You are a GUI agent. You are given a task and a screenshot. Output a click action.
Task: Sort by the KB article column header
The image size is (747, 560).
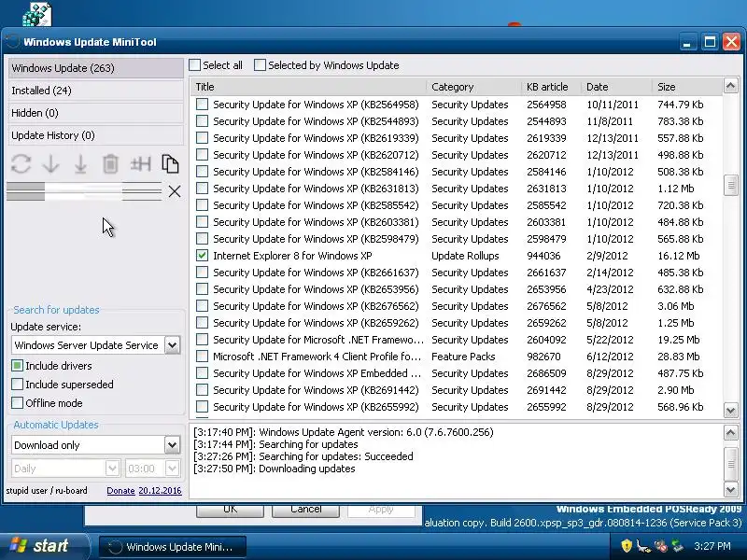(x=551, y=87)
